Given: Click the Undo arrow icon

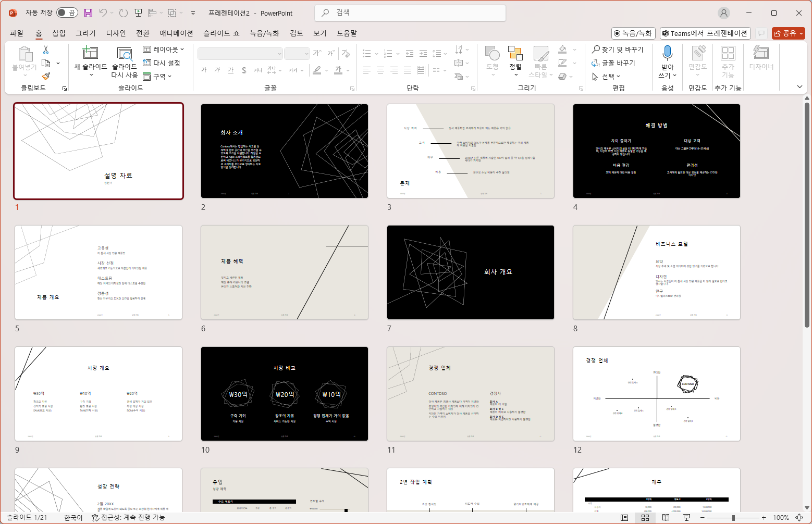Looking at the screenshot, I should pyautogui.click(x=103, y=13).
